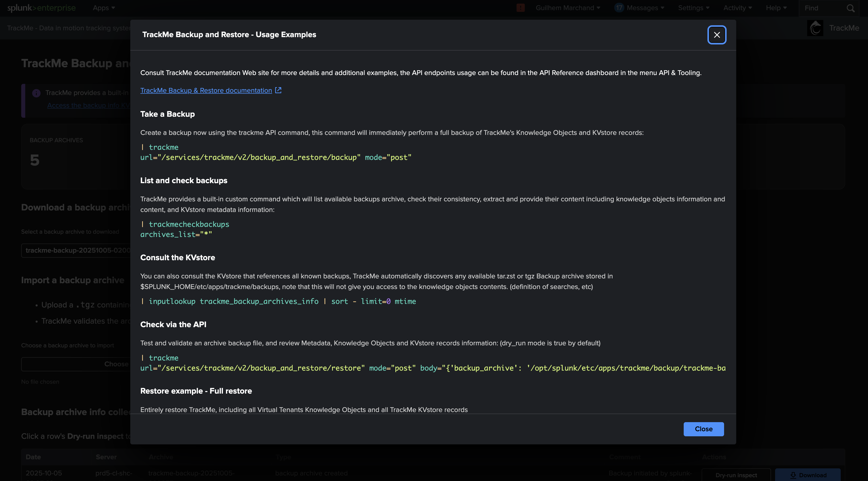Click the TrackMe app logo icon
The image size is (868, 481).
tap(815, 28)
